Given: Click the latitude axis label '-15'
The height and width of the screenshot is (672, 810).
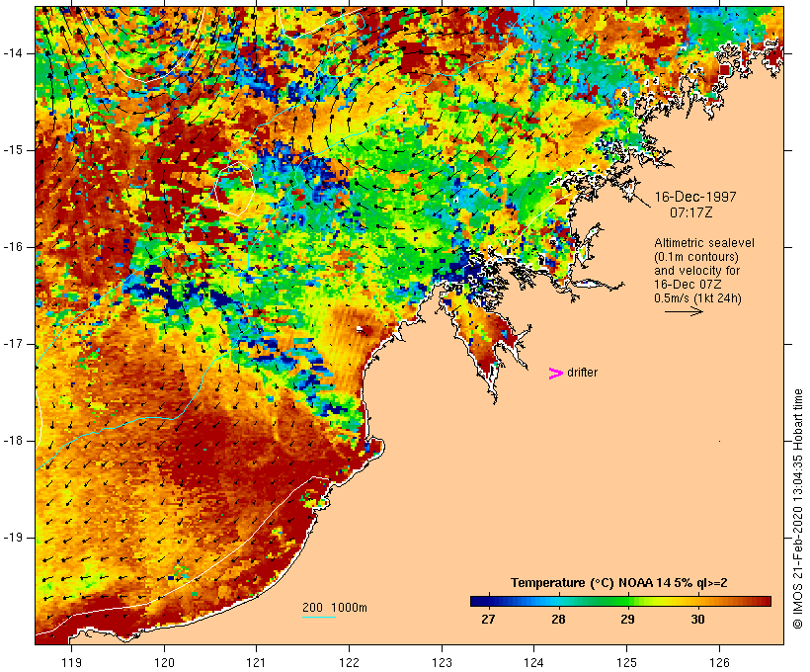Looking at the screenshot, I should [14, 150].
